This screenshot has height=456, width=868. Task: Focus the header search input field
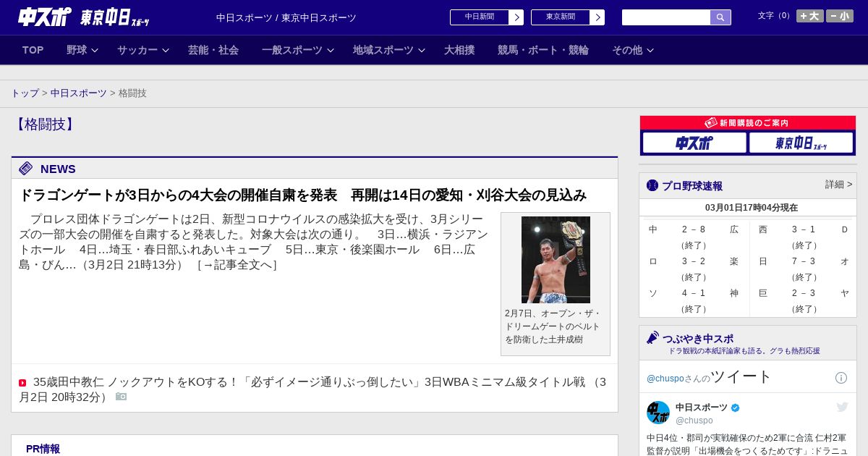666,17
